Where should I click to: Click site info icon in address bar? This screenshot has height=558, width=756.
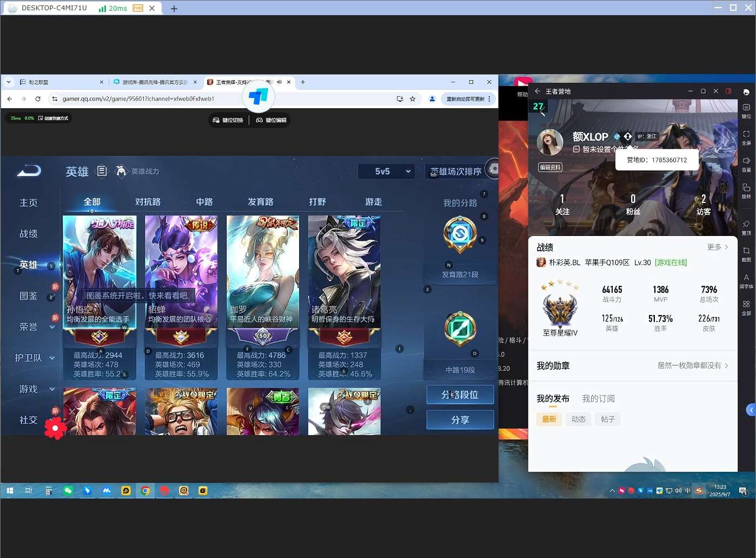coord(54,99)
